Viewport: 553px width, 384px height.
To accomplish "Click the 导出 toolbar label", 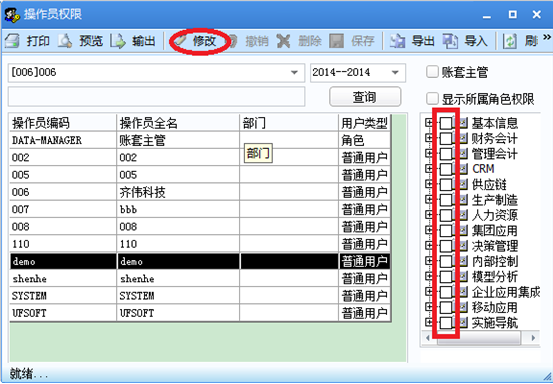I will (423, 41).
